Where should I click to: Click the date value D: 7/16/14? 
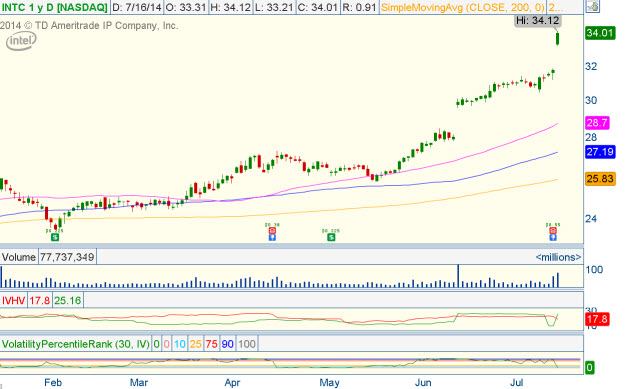[x=136, y=7]
